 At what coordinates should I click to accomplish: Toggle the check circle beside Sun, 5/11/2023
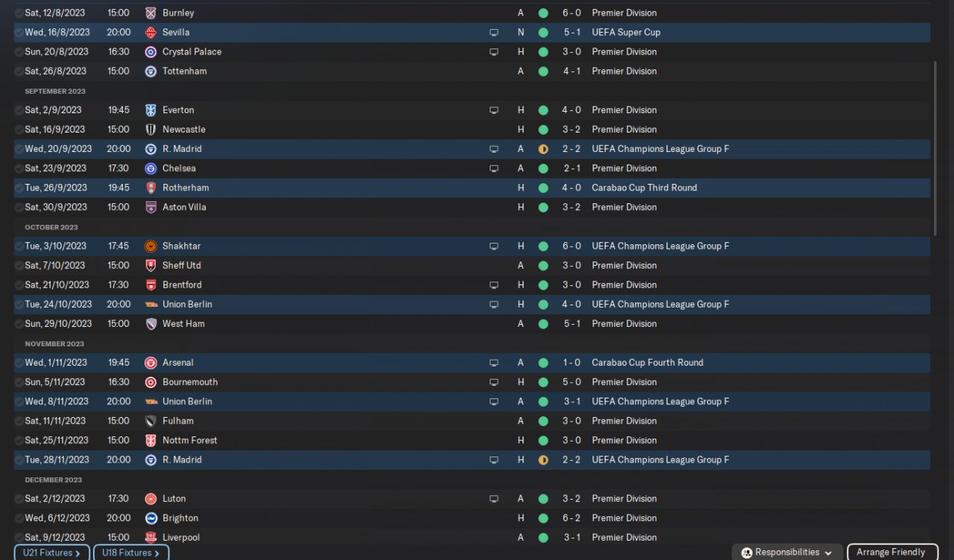click(x=19, y=382)
